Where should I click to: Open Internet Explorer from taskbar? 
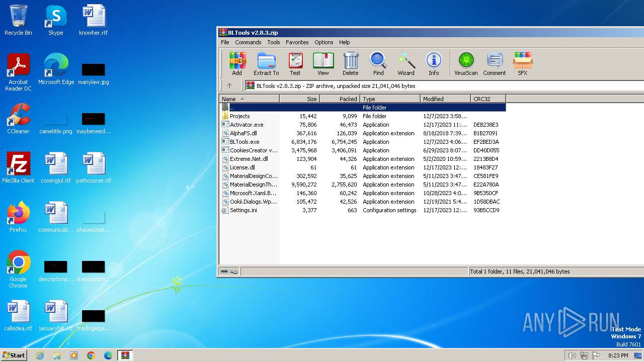tap(40, 355)
